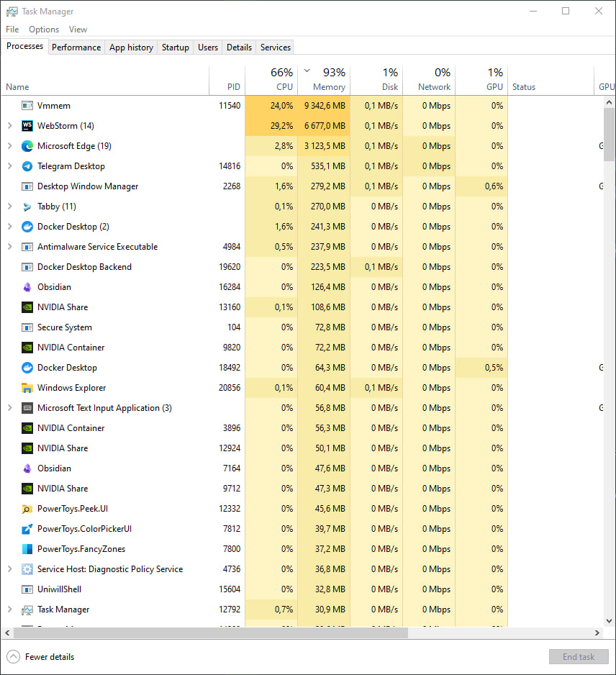Click the PowerToys.ColorPickerUI icon
This screenshot has width=616, height=675.
[x=27, y=529]
